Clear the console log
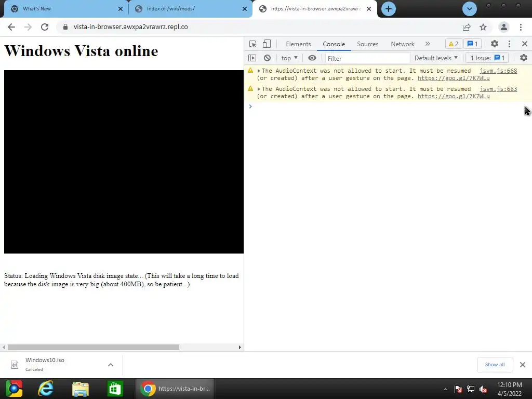Viewport: 532px width, 399px height. (268, 58)
